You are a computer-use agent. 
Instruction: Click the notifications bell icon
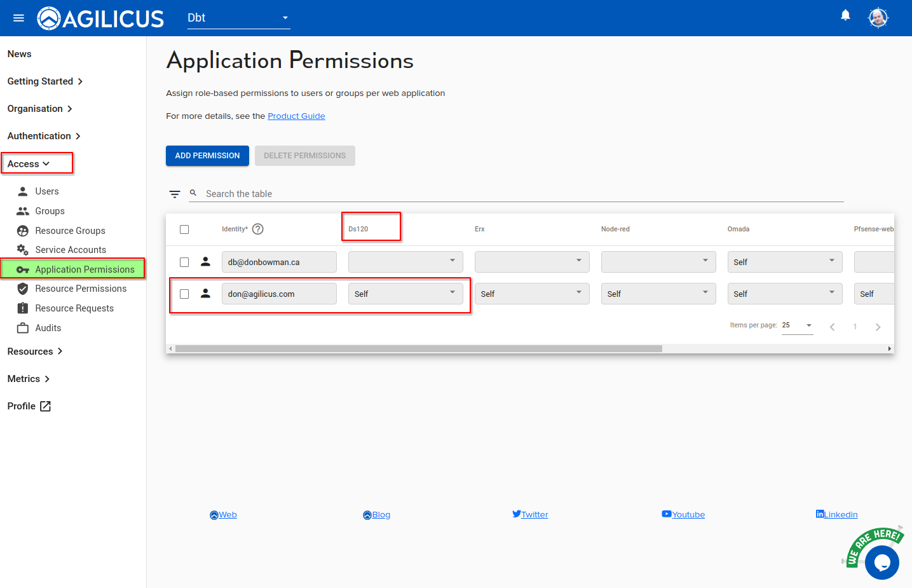pyautogui.click(x=845, y=15)
